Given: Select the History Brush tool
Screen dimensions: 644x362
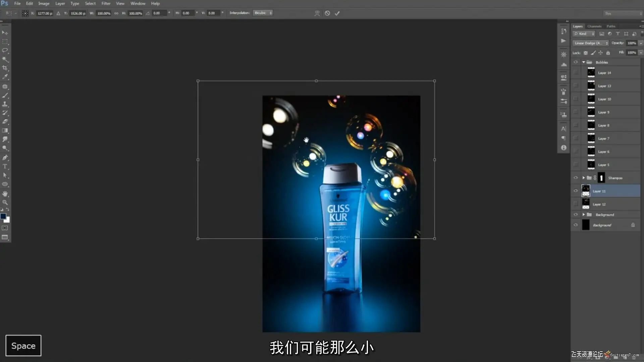Looking at the screenshot, I should 5,113.
